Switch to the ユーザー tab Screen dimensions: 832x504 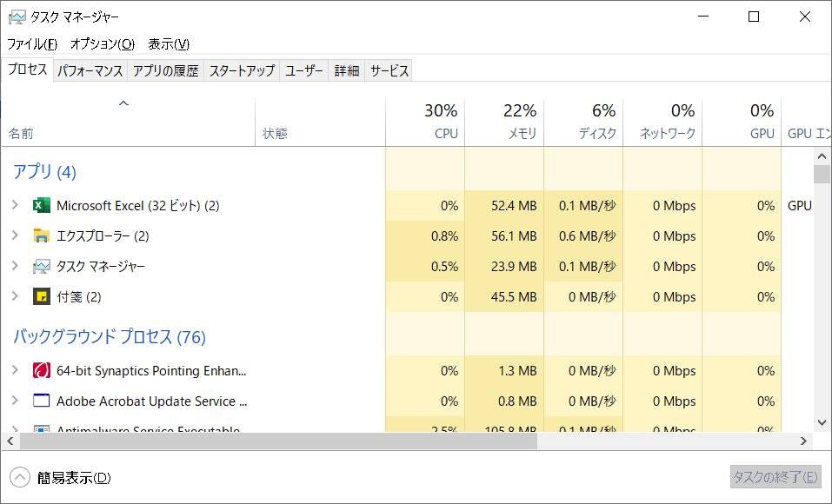pyautogui.click(x=304, y=70)
